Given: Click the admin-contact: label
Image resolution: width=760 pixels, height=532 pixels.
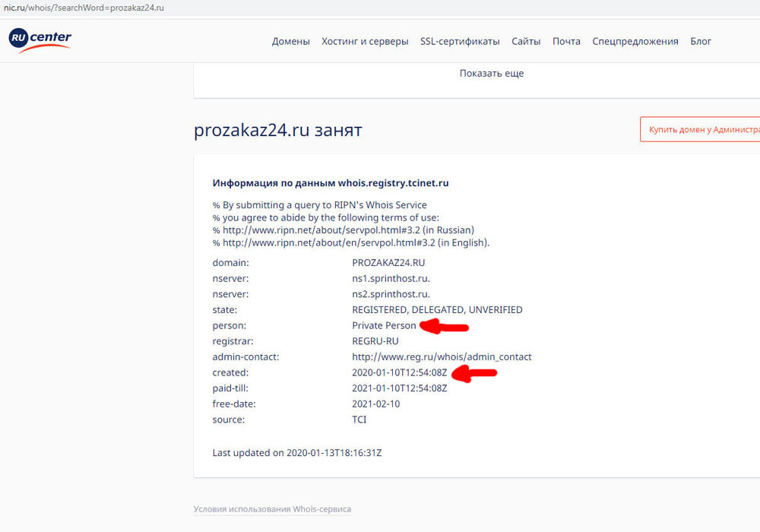Looking at the screenshot, I should (x=245, y=357).
